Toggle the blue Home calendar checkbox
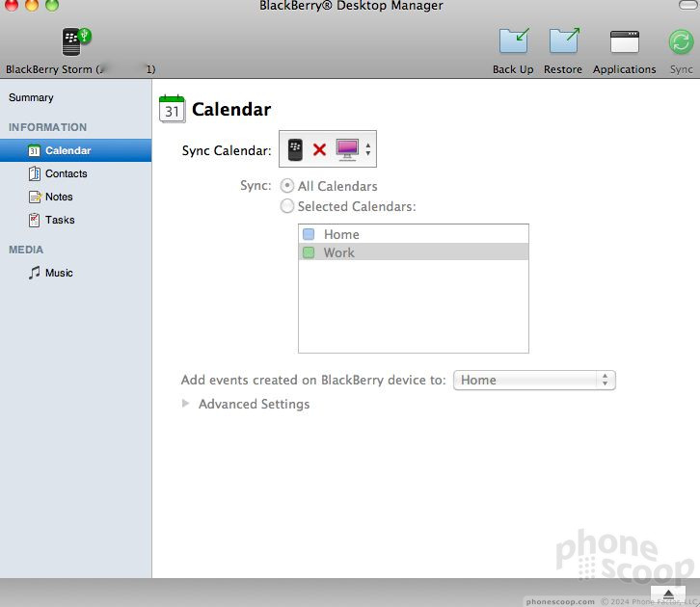 [309, 234]
